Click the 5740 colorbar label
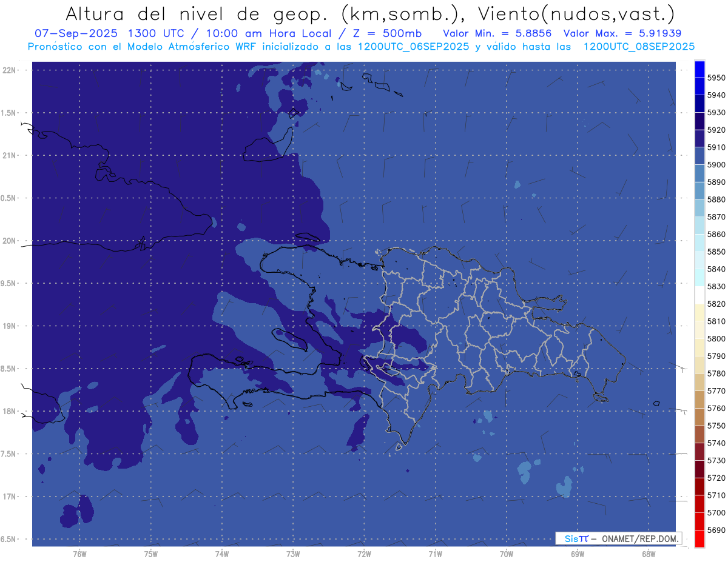This screenshot has height=562, width=728. tap(716, 443)
